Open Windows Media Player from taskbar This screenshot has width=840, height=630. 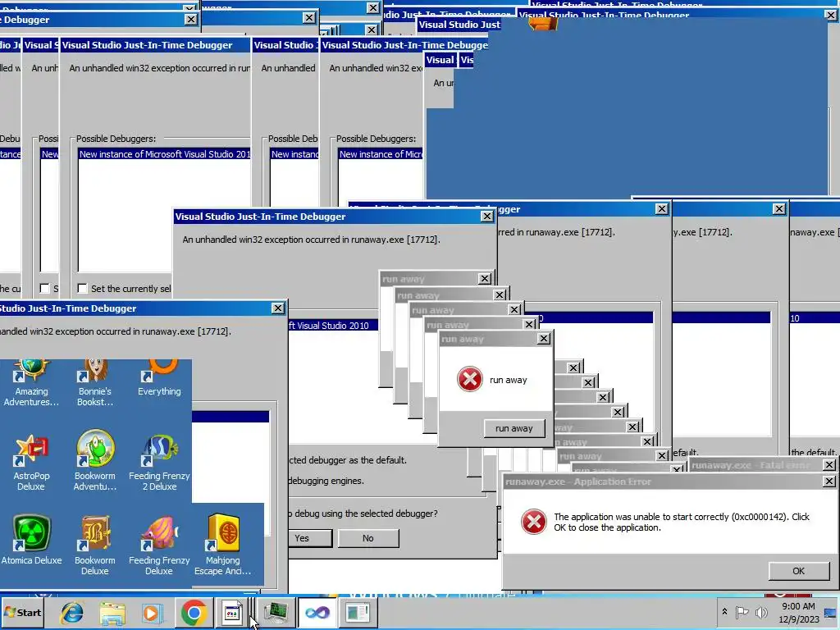[x=152, y=613]
